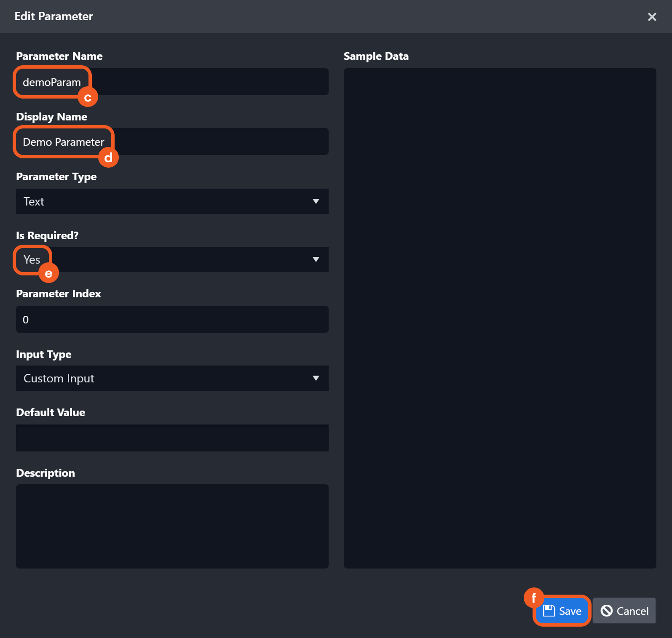
Task: Click the orange 'd' annotation badge
Action: [x=108, y=157]
